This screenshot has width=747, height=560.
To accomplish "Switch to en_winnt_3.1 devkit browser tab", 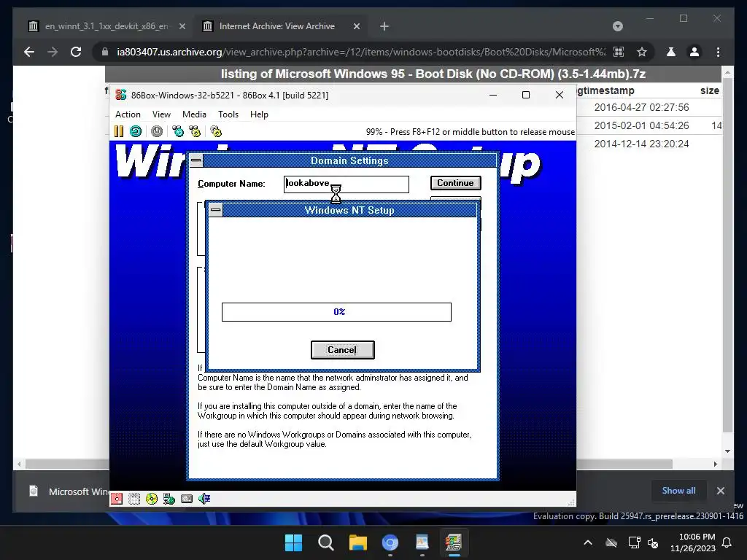I will [x=106, y=26].
